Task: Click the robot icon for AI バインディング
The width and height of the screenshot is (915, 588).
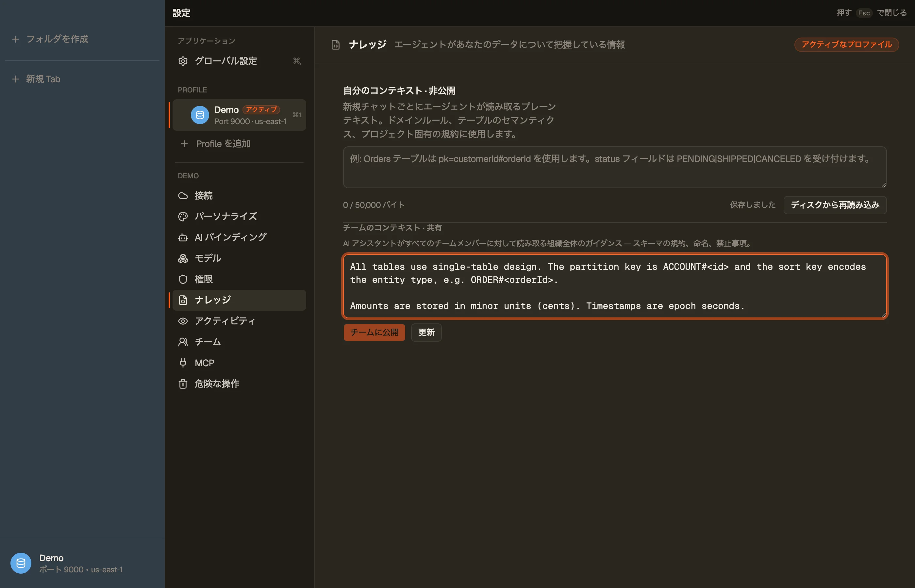Action: pyautogui.click(x=183, y=237)
